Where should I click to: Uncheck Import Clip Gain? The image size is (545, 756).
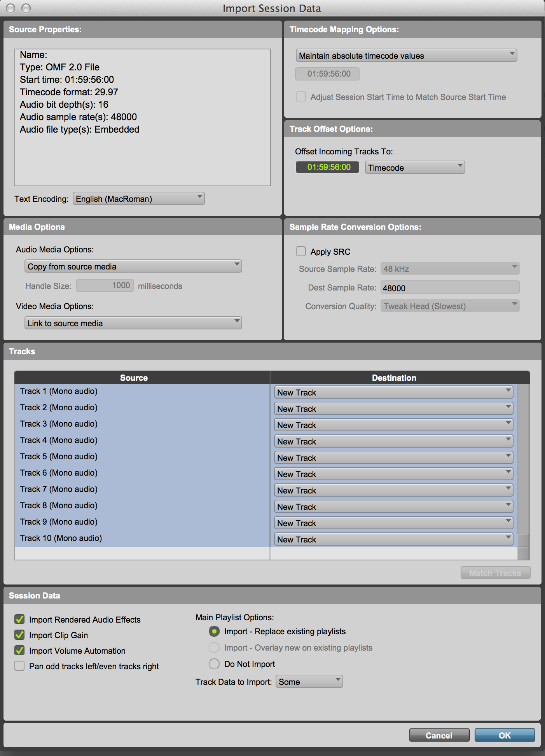click(x=19, y=635)
